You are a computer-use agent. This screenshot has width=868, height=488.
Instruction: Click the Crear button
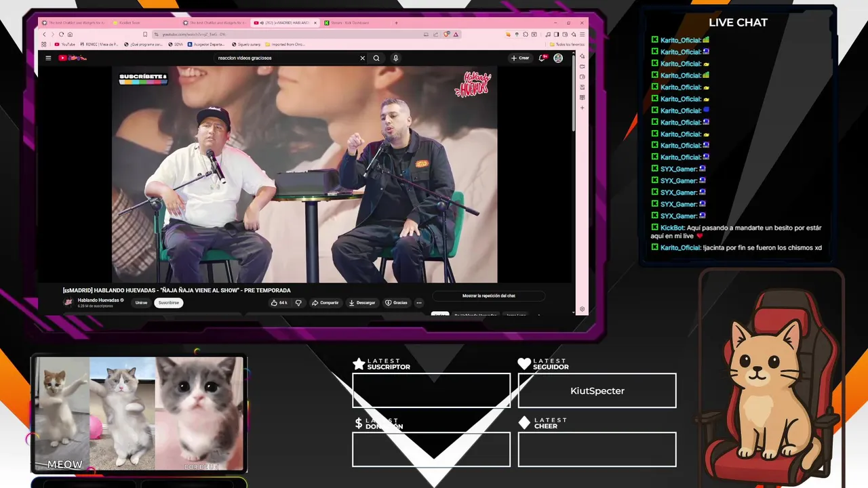(520, 58)
